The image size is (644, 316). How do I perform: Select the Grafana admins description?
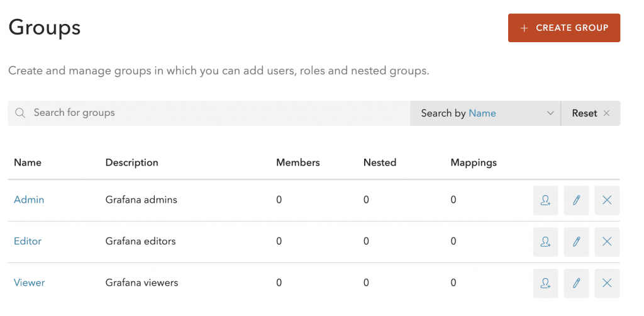click(x=142, y=200)
